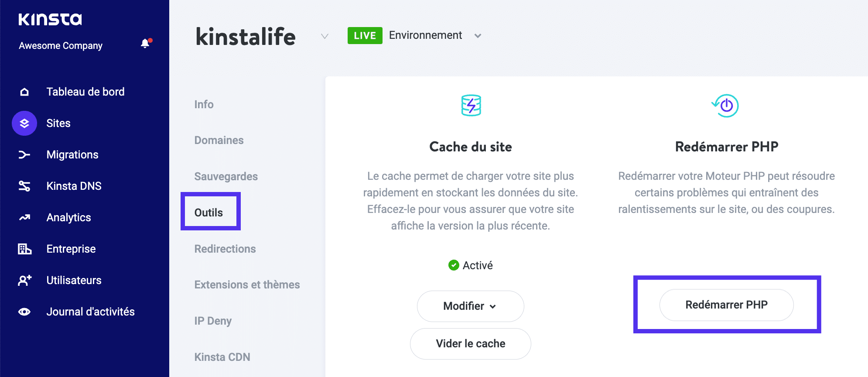Viewport: 868px width, 377px height.
Task: Open the Sauvegardes tab
Action: [226, 176]
